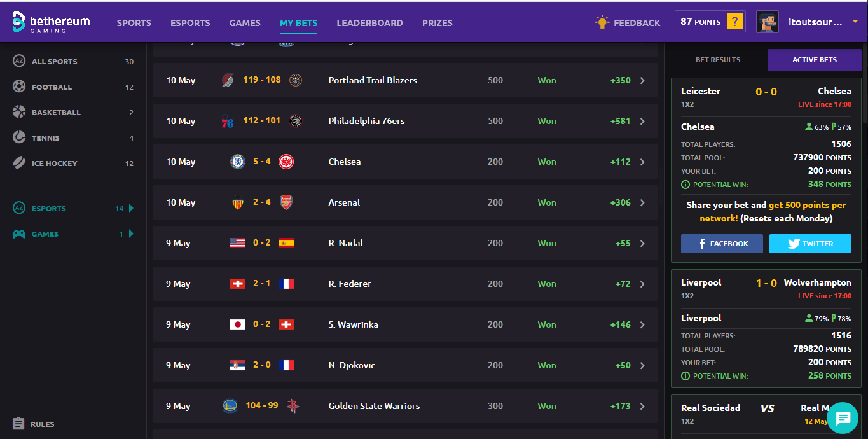Screen dimensions: 868x439
Task: Open the Rules clipboard icon
Action: tap(18, 424)
